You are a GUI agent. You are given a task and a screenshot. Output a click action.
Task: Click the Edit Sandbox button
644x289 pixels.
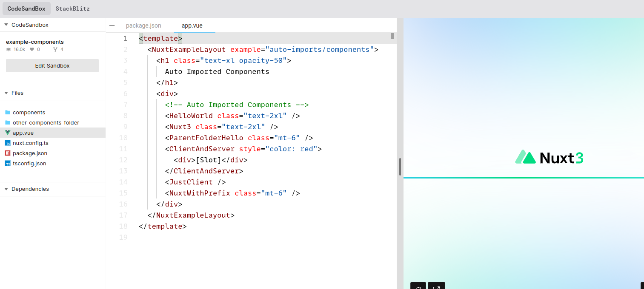click(52, 65)
